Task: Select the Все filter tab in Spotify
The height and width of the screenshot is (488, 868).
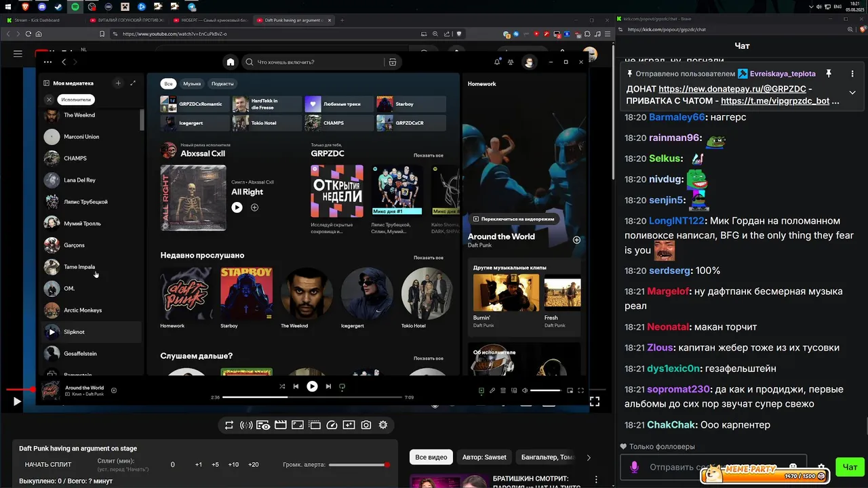Action: [168, 83]
